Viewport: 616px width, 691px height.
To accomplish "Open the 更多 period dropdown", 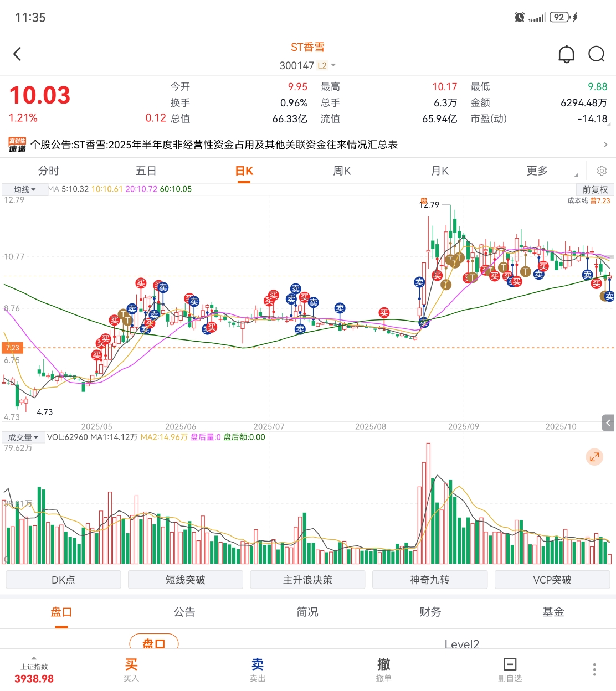I will tap(537, 171).
